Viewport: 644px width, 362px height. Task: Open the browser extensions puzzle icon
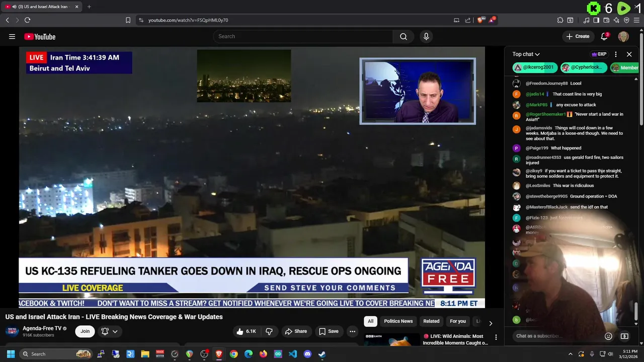pyautogui.click(x=560, y=20)
